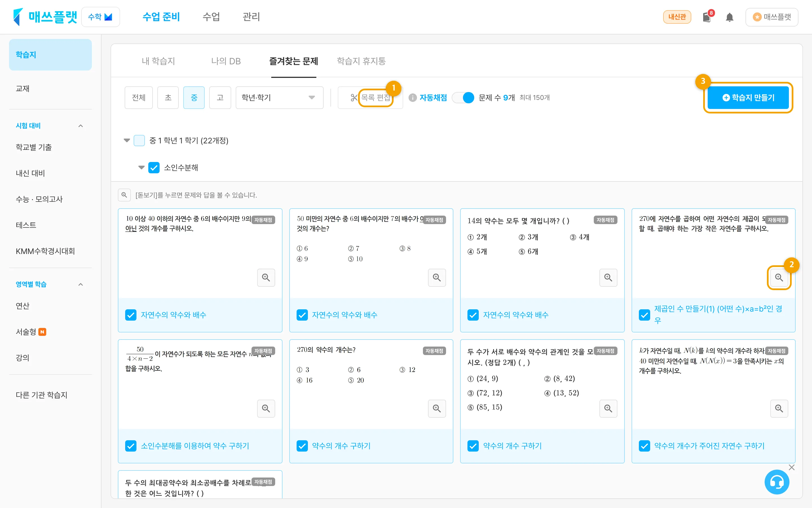
Task: Open 교재 in the sidebar
Action: pos(23,89)
